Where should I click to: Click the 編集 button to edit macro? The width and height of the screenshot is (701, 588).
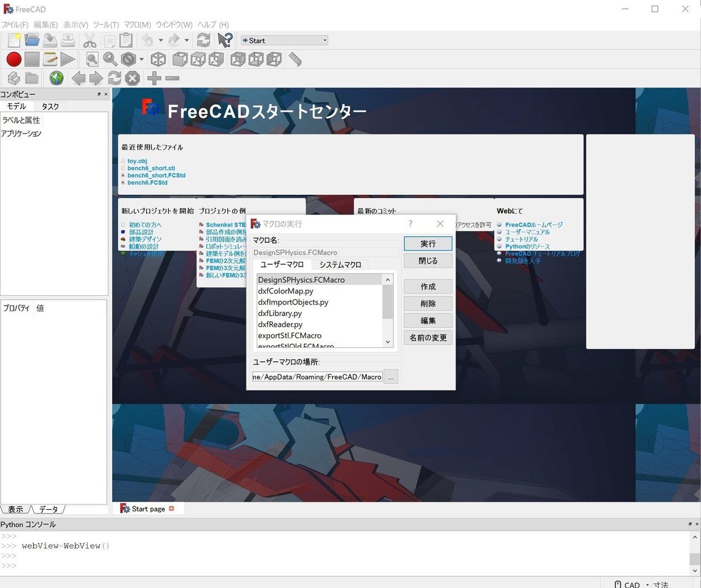point(428,320)
